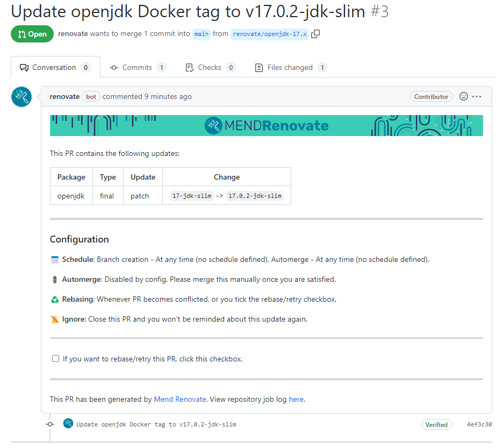
Task: Click the 'final' type cell
Action: pyautogui.click(x=108, y=196)
